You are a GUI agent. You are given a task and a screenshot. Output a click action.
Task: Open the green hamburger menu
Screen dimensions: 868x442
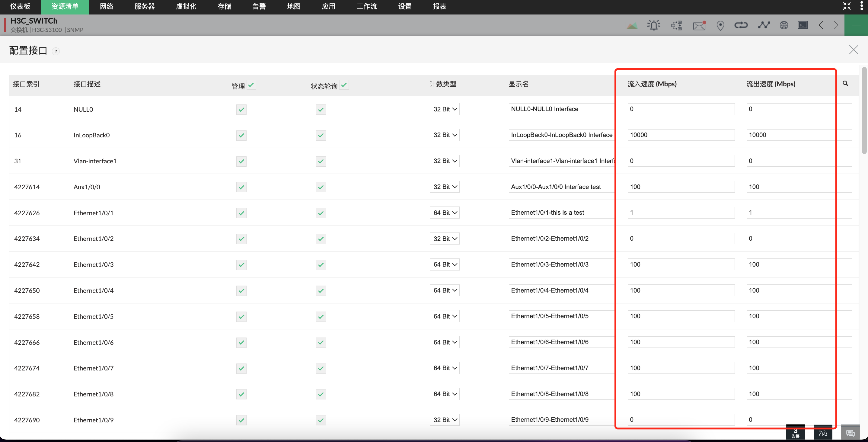pos(856,25)
